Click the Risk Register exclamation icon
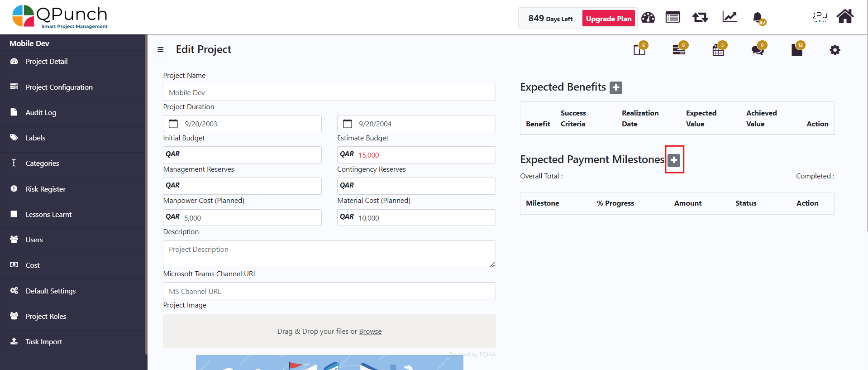 point(14,188)
